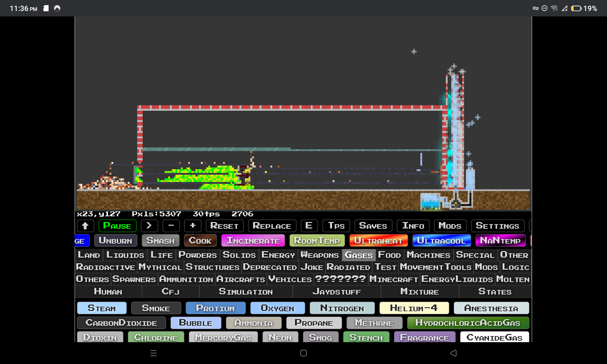Open the Saves menu
The width and height of the screenshot is (607, 364).
point(373,226)
